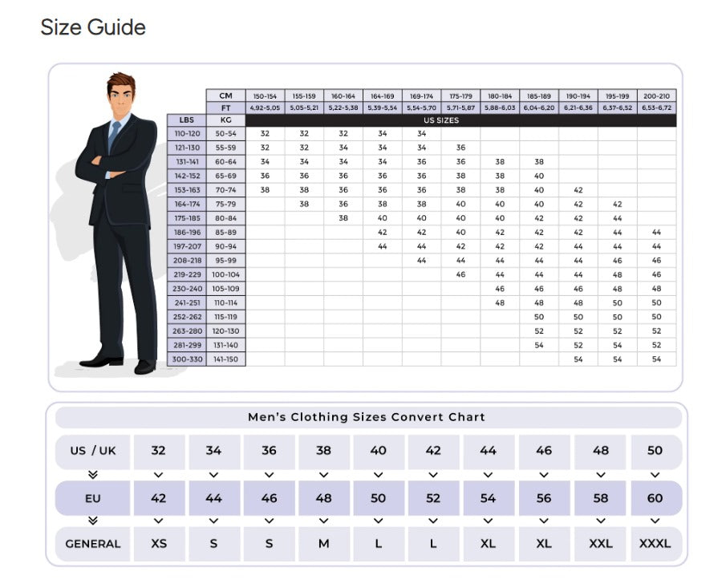The height and width of the screenshot is (588, 722).
Task: Click the chevron arrow under EU size 52
Action: (x=433, y=521)
